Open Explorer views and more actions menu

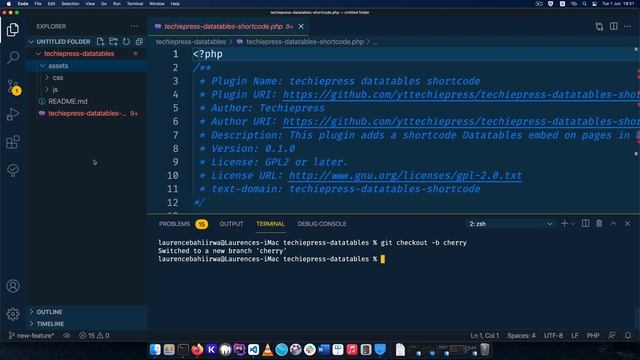coord(134,26)
